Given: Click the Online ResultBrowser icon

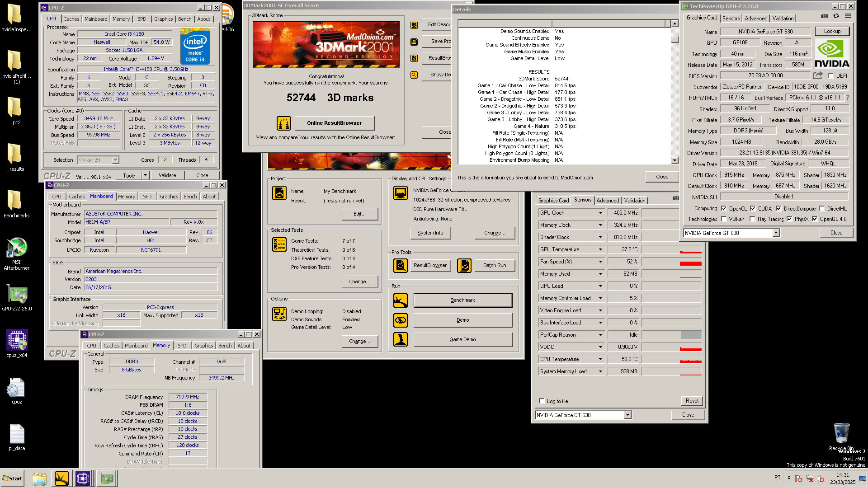Looking at the screenshot, I should 283,123.
